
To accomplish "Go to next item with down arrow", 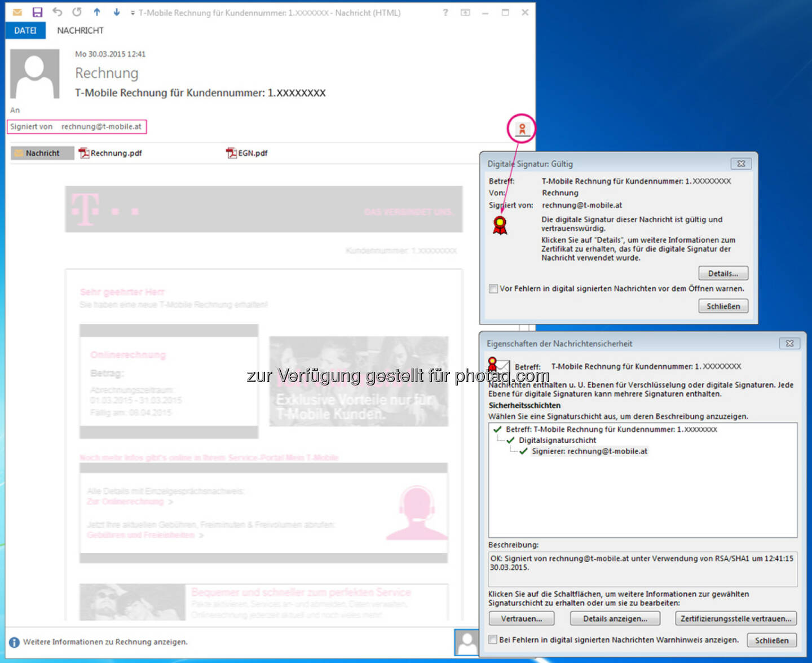I will click(x=116, y=12).
